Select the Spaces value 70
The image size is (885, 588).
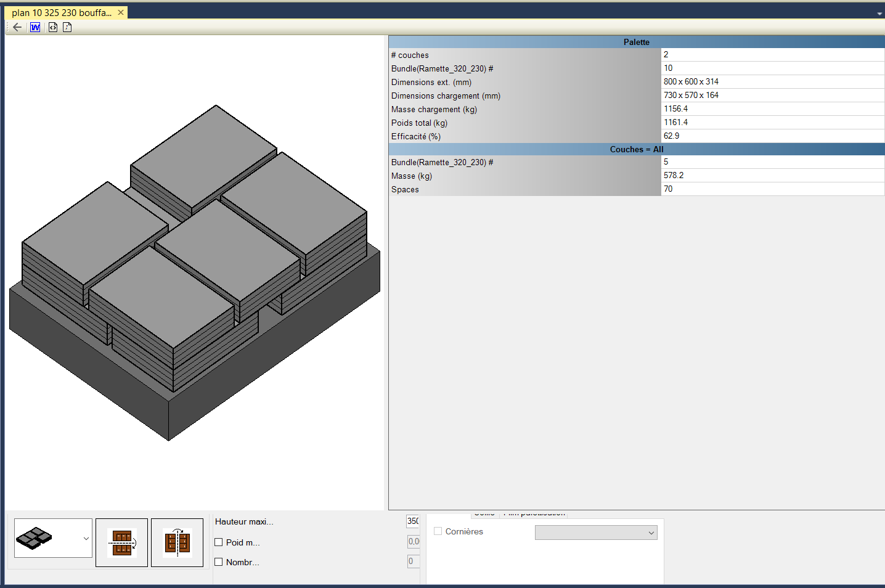[x=773, y=189]
